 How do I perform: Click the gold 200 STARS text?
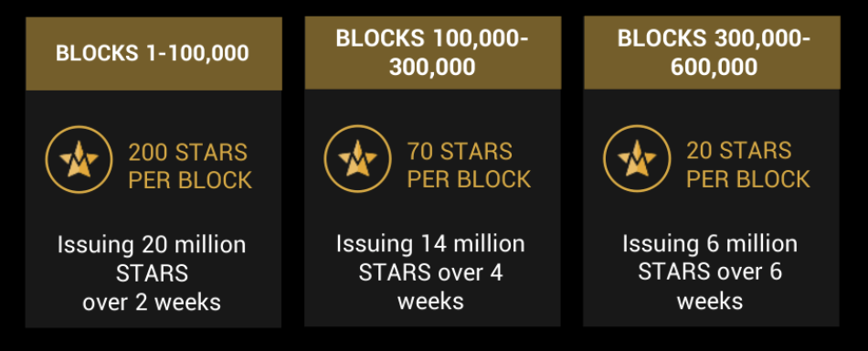(188, 153)
